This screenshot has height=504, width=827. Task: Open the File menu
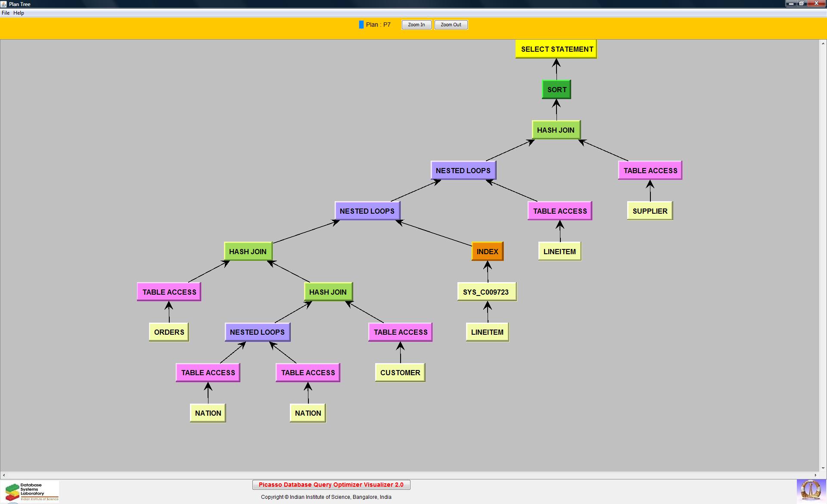coord(6,13)
